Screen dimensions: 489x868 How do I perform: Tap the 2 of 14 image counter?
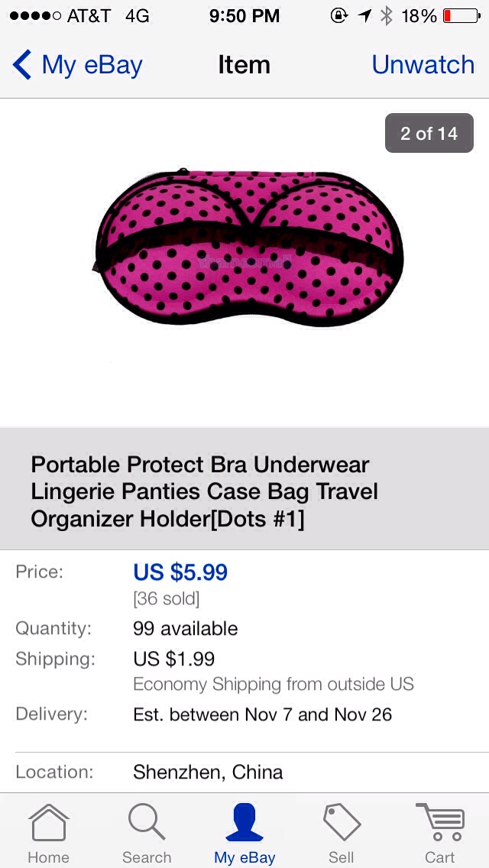[429, 133]
